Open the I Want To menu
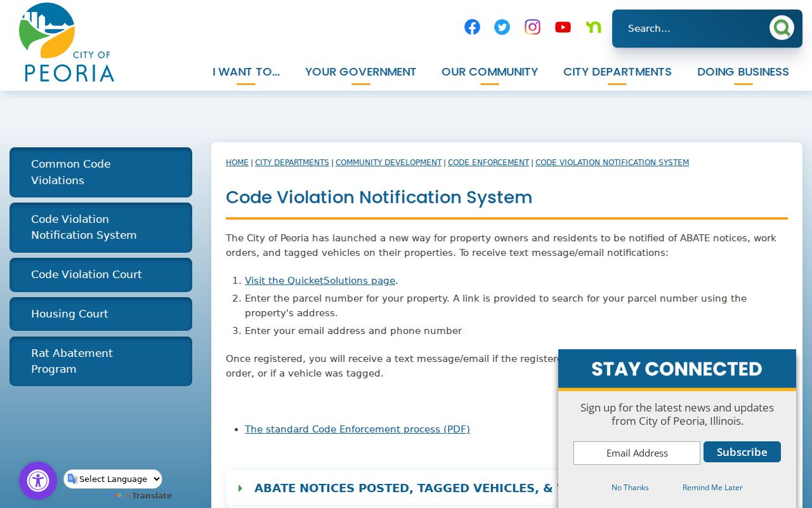 [246, 72]
